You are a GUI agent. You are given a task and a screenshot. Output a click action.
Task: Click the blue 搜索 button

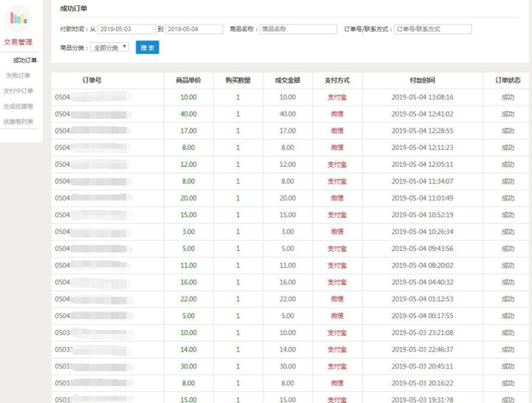(148, 47)
